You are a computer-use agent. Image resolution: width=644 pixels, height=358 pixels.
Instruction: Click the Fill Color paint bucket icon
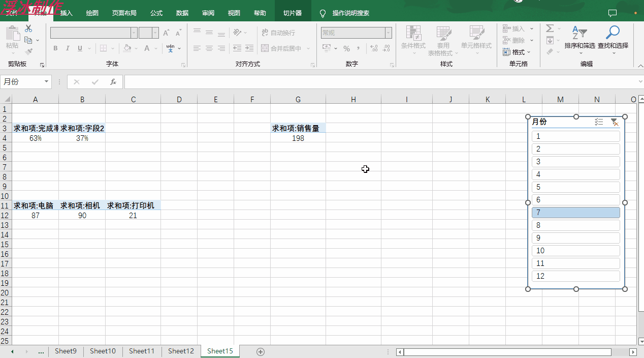point(127,48)
